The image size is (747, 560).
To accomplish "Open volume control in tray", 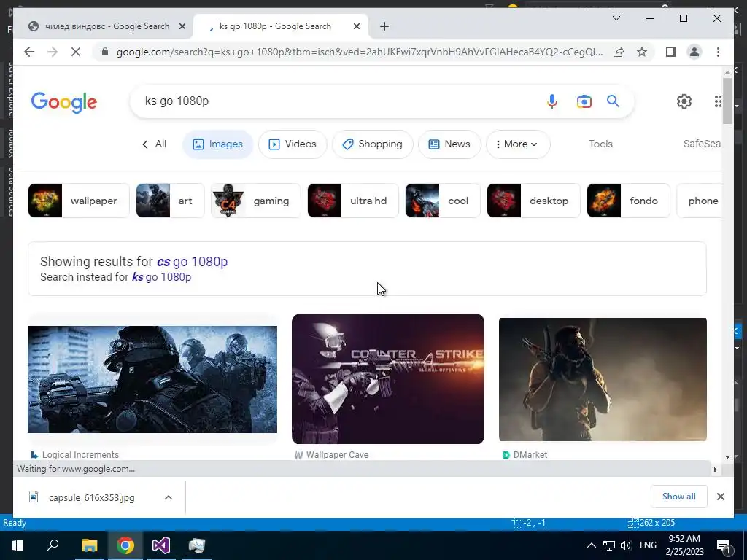I will click(626, 545).
